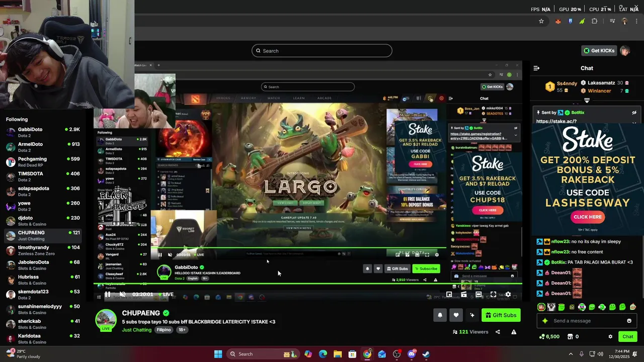The width and height of the screenshot is (644, 362).
Task: Select the Filipino language tag
Action: [x=164, y=330]
